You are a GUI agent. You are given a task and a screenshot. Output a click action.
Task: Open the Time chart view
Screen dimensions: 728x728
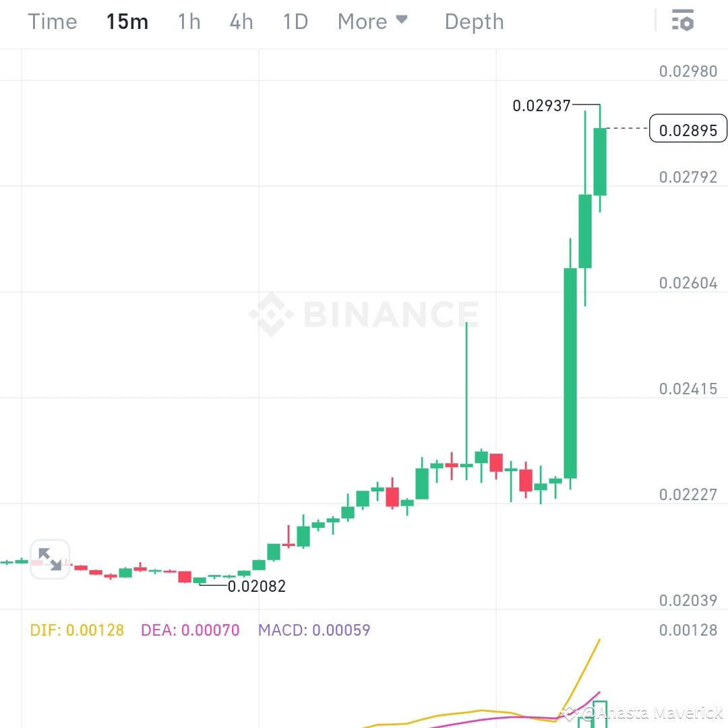52,21
